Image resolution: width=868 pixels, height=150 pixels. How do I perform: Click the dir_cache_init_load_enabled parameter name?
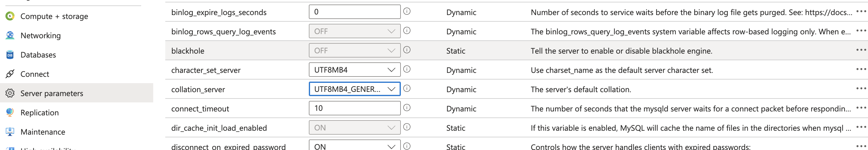pos(219,128)
